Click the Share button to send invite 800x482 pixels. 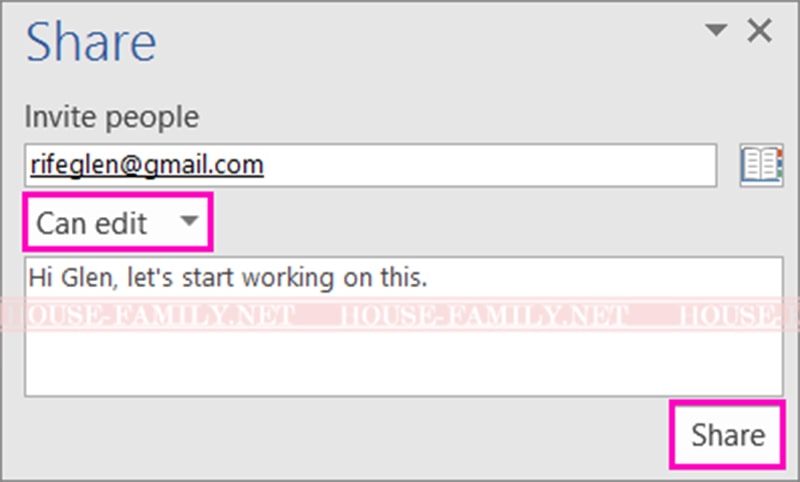click(728, 435)
